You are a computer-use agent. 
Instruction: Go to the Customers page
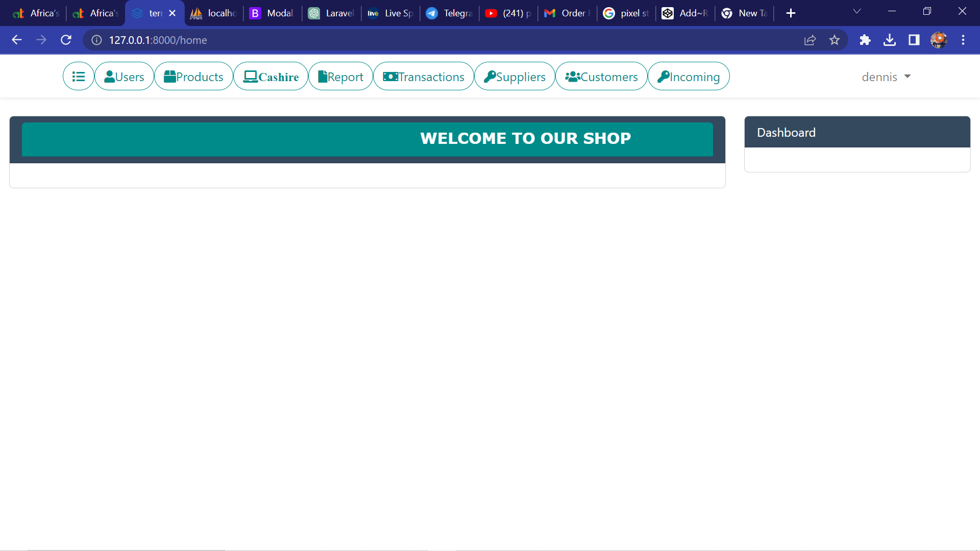pos(601,77)
